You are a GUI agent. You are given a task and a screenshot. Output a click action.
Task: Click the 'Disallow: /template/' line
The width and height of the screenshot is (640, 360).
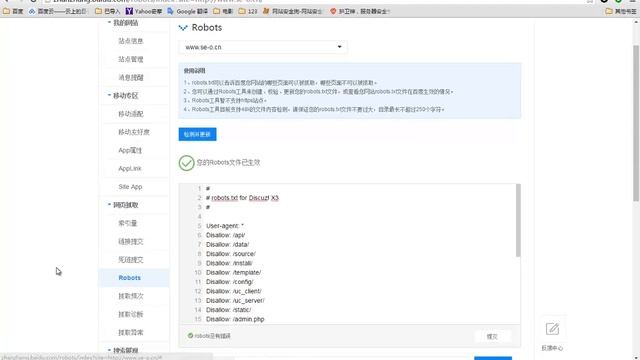(233, 273)
